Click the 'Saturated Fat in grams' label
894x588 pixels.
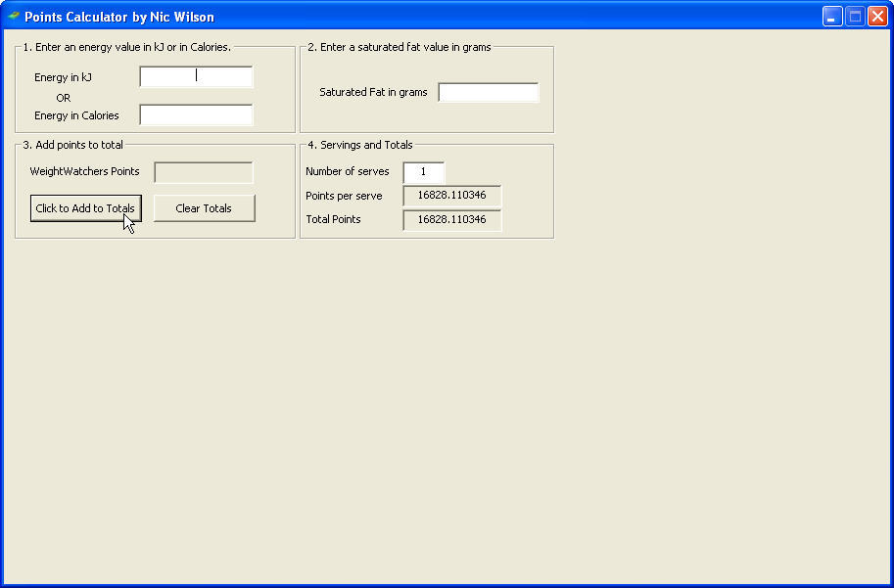click(x=373, y=92)
